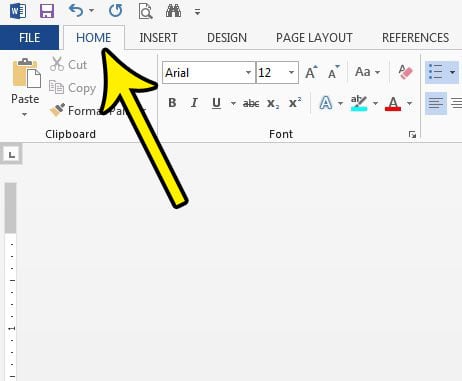Expand the font name dropdown arrow

tap(248, 72)
